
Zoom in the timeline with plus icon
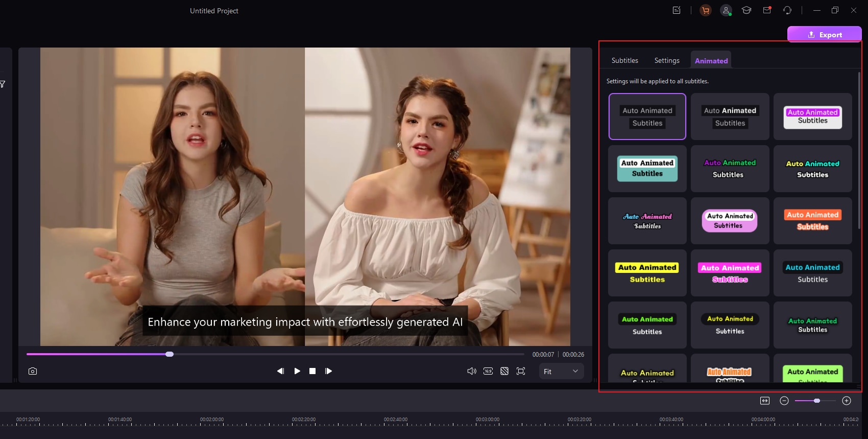(847, 401)
